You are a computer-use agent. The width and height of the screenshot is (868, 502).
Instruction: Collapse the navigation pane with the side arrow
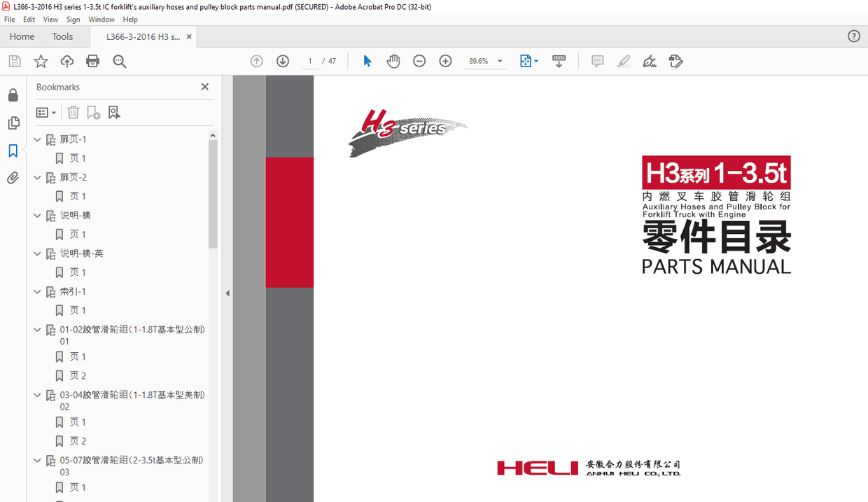(227, 293)
